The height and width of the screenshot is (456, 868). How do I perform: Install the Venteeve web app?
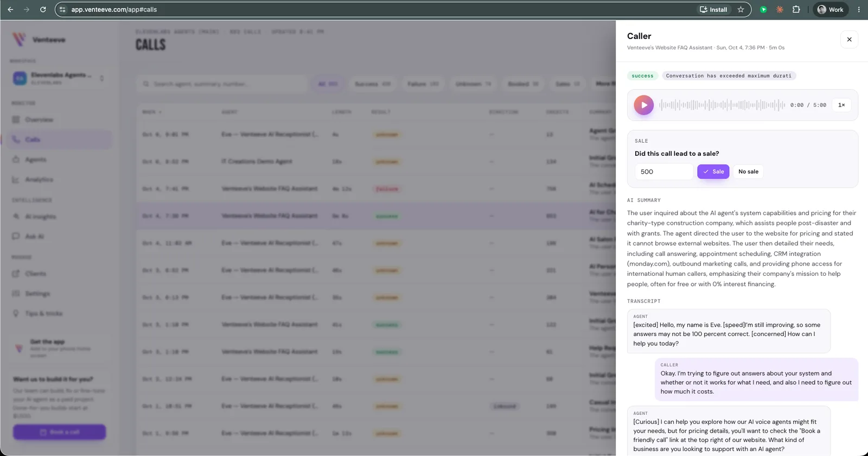click(x=713, y=9)
